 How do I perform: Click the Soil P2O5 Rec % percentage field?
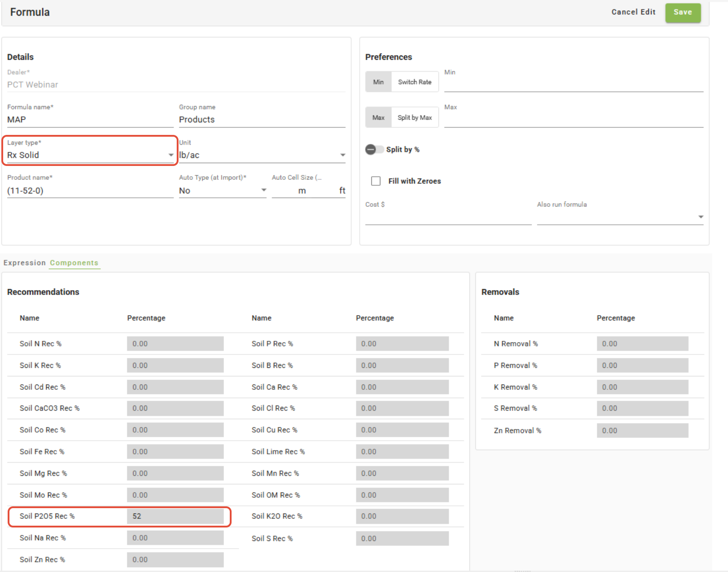pyautogui.click(x=175, y=516)
